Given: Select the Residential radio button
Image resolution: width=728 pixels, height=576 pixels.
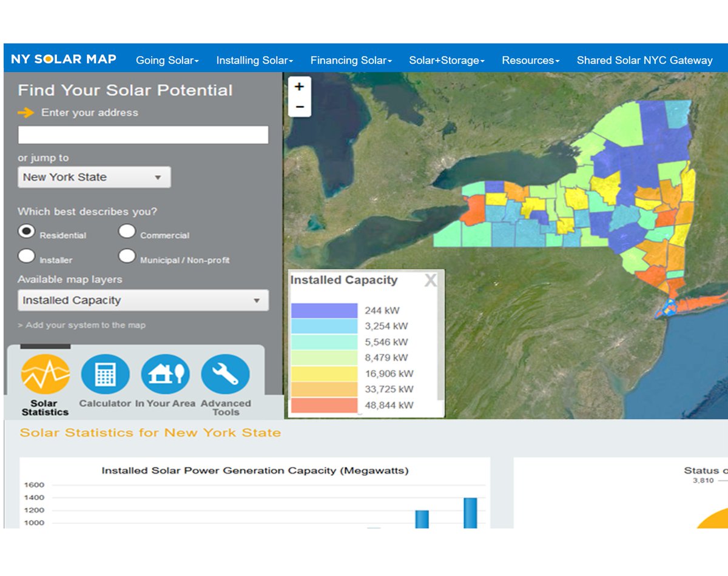Looking at the screenshot, I should click(27, 231).
